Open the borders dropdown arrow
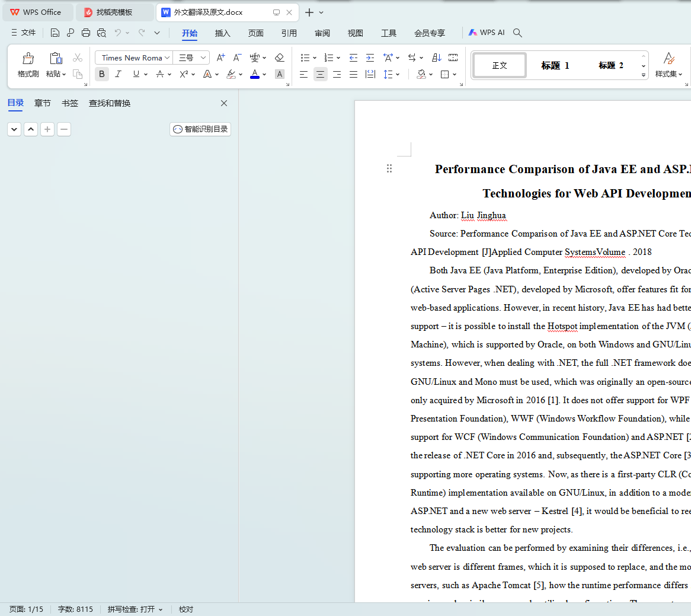The height and width of the screenshot is (616, 691). tap(455, 74)
